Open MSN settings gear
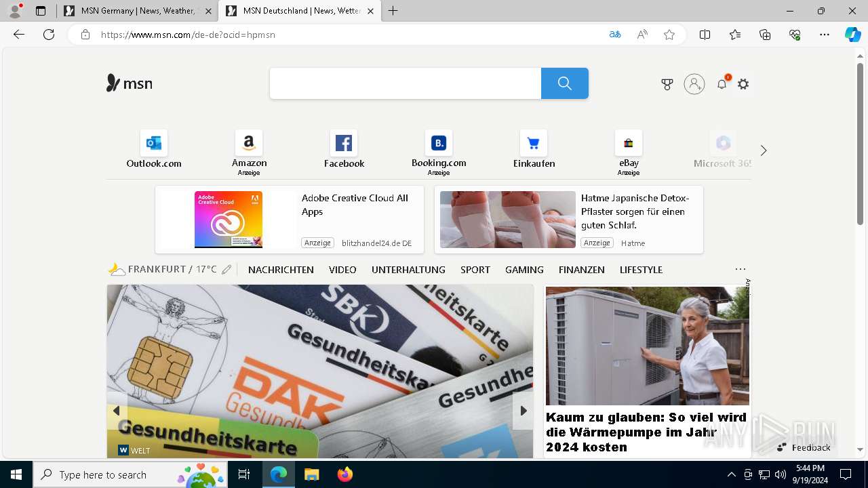 click(x=744, y=84)
